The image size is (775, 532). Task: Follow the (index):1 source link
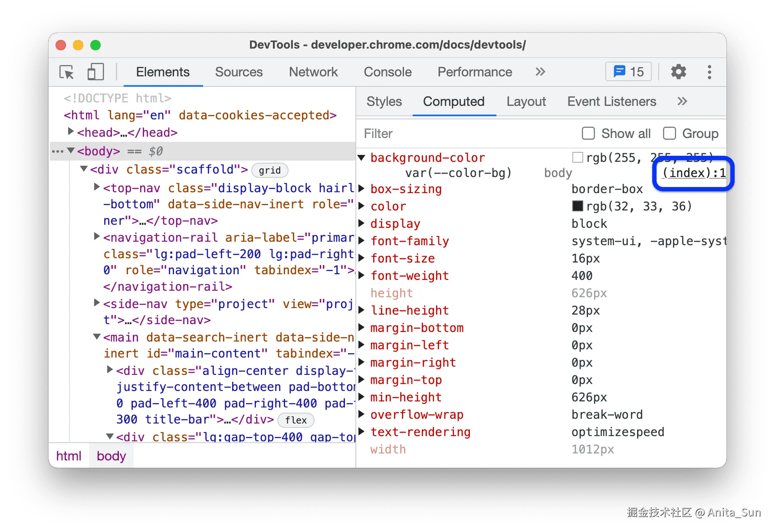pyautogui.click(x=694, y=173)
